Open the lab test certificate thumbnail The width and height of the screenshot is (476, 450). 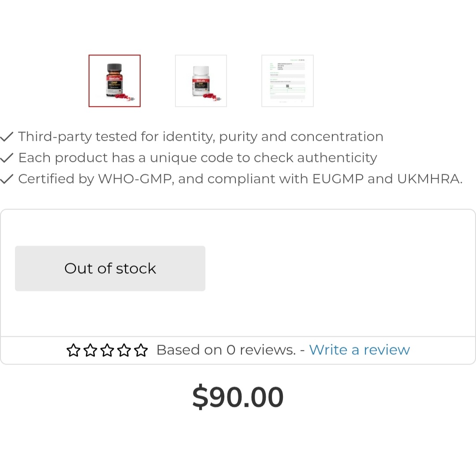pyautogui.click(x=287, y=81)
